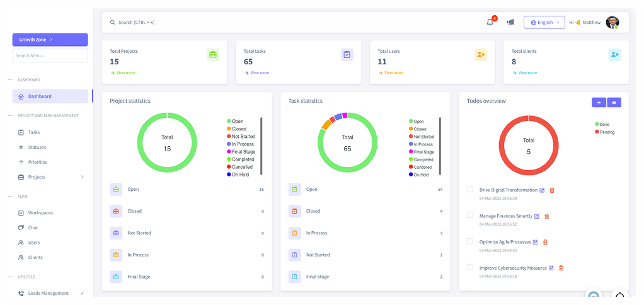The image size is (644, 305).
Task: Expand the Projects sidebar submenu
Action: [82, 177]
